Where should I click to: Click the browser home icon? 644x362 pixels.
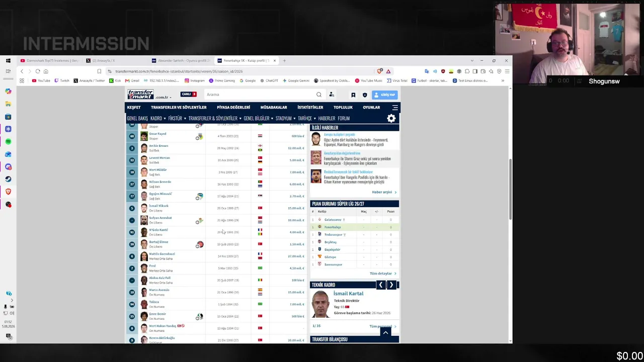coord(46,71)
